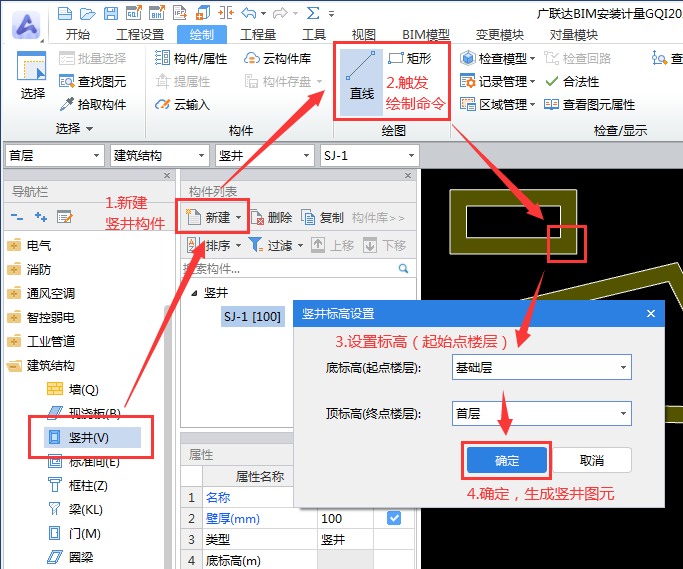Switch to the 工程量 ribbon tab
The width and height of the screenshot is (683, 569).
coord(258,34)
